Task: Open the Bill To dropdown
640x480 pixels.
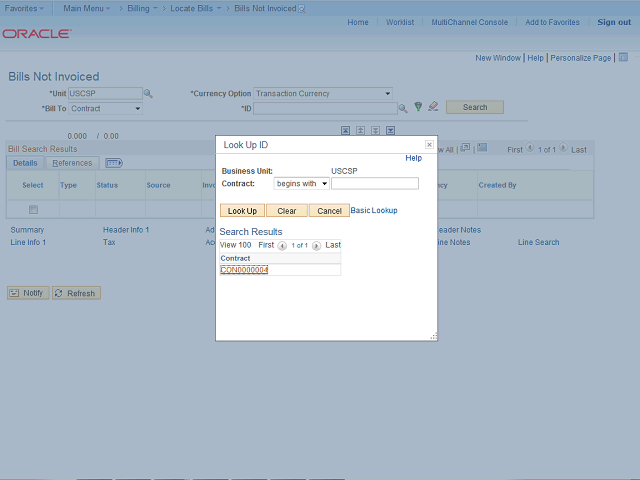Action: 105,109
